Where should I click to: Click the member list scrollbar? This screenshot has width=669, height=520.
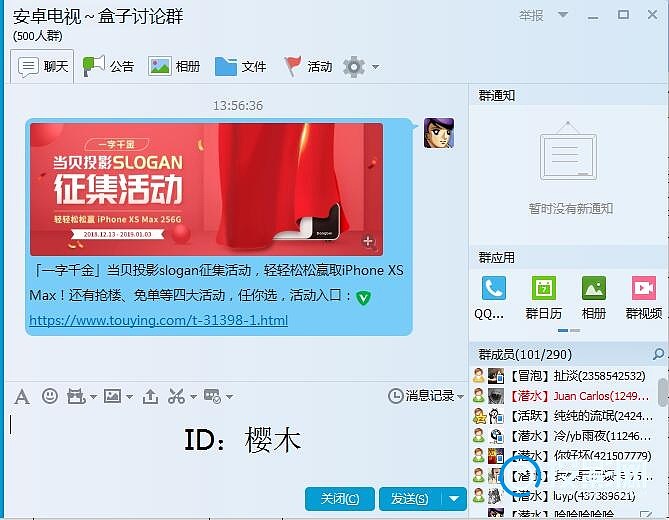[x=663, y=392]
